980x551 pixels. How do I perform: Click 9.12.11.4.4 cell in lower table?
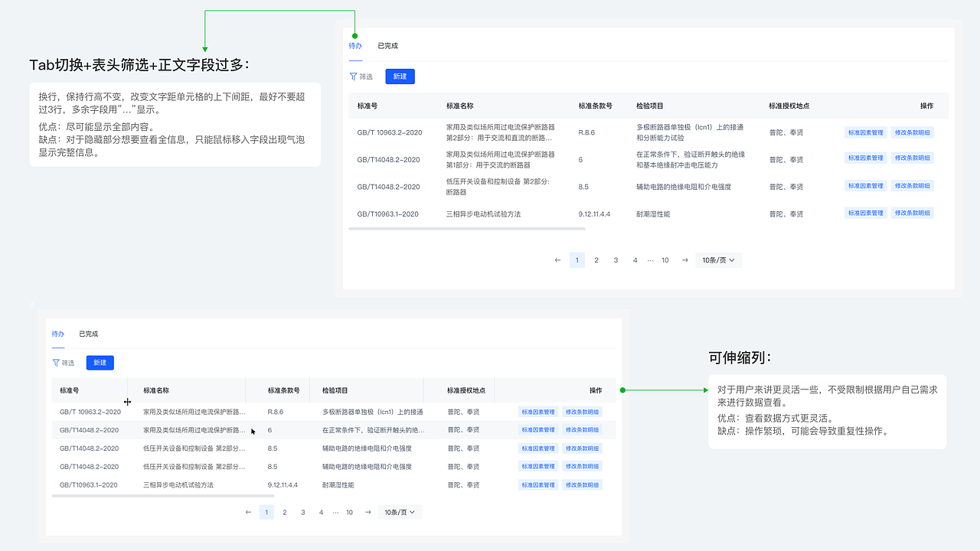pos(283,485)
